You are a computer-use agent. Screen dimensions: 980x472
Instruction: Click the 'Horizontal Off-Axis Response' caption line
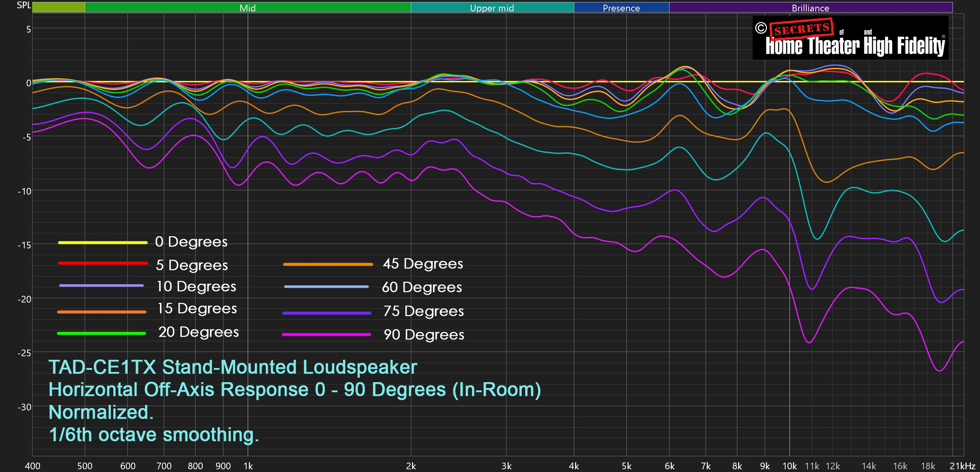pyautogui.click(x=295, y=390)
